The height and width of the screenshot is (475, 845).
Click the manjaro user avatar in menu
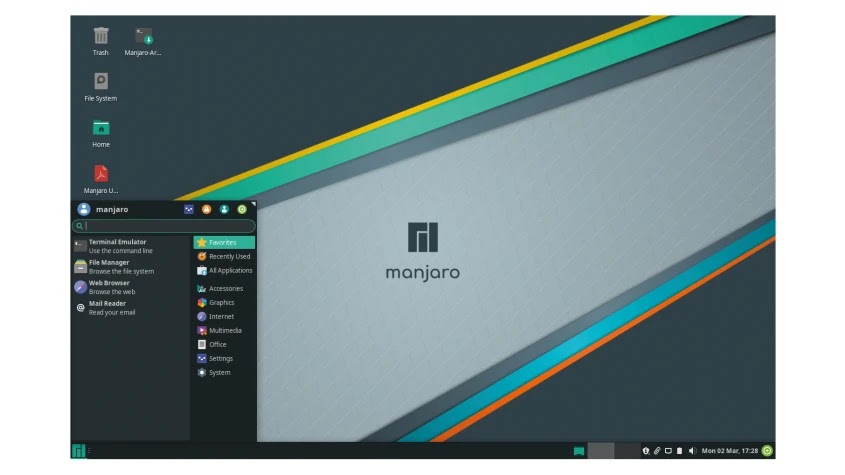tap(84, 209)
